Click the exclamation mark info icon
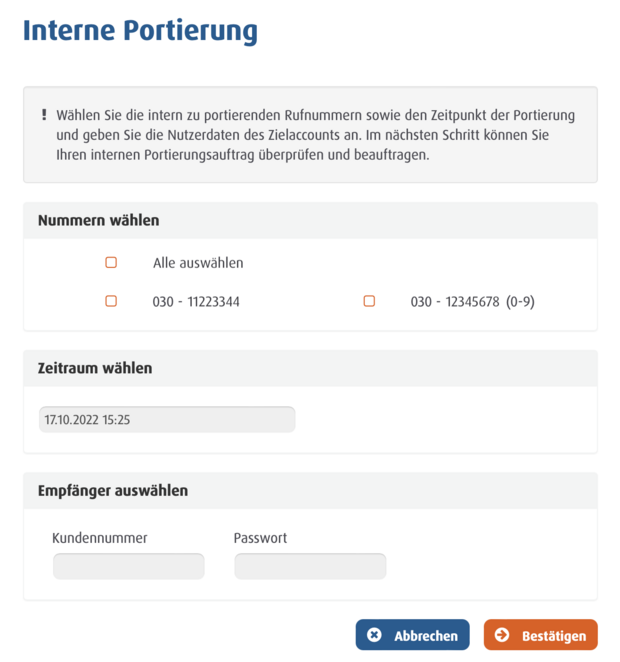This screenshot has height=662, width=620. tap(44, 115)
